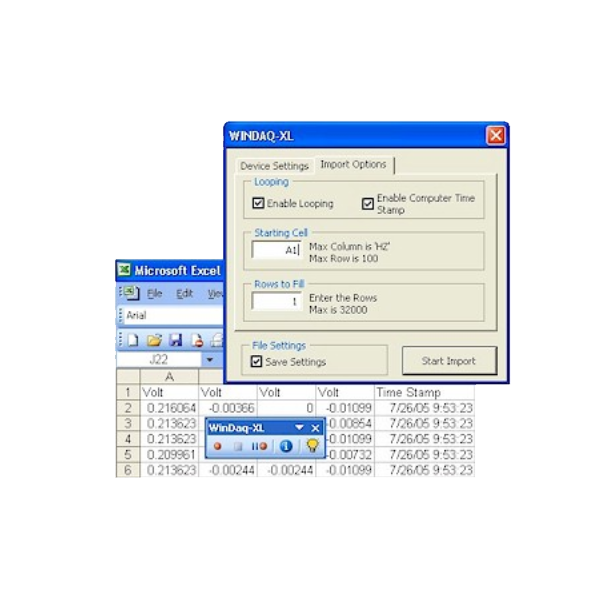
Task: Click the Save floppy disk icon in Excel
Action: 176,340
